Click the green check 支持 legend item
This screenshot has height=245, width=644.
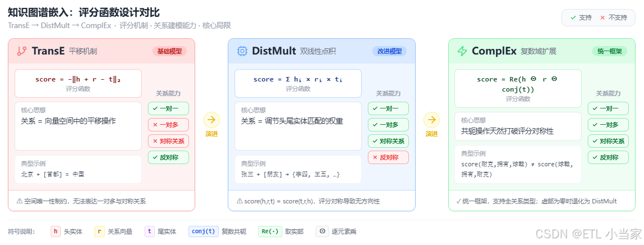(581, 17)
